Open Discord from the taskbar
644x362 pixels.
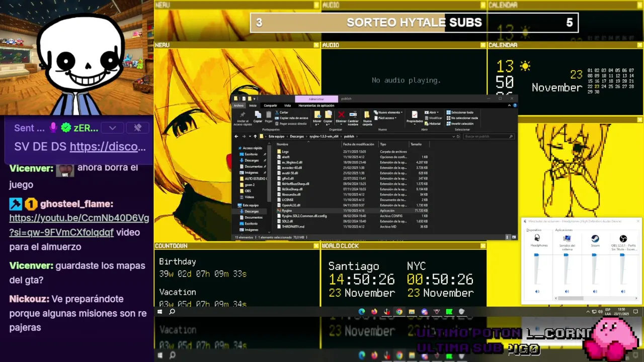pyautogui.click(x=425, y=312)
